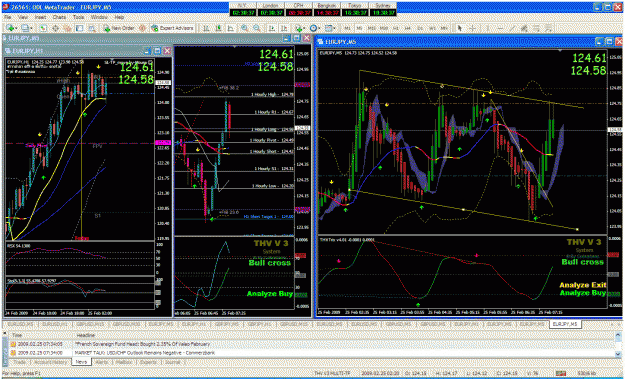Image resolution: width=625 pixels, height=379 pixels.
Task: Open the MetaEditor icon beside New Order
Action: tap(142, 28)
